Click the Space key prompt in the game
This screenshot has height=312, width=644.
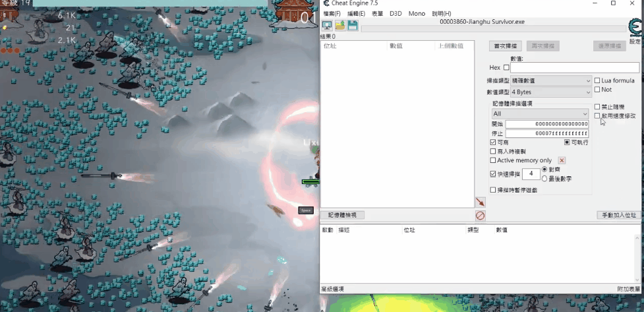(306, 210)
